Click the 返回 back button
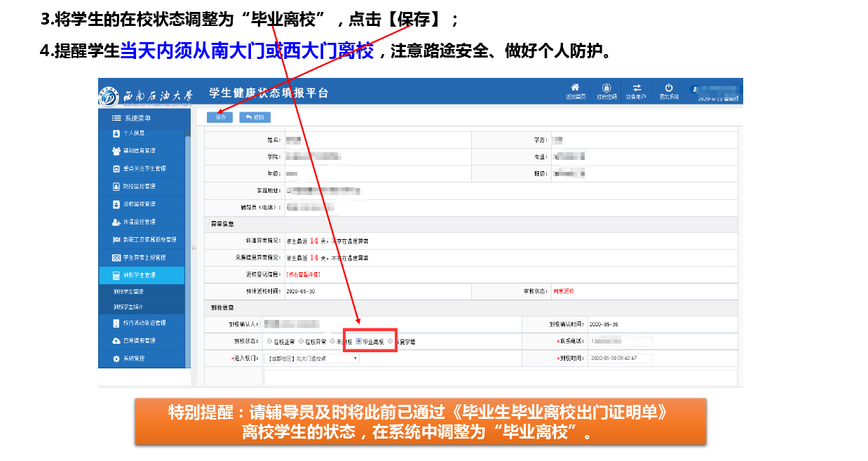The height and width of the screenshot is (461, 868). coord(255,117)
